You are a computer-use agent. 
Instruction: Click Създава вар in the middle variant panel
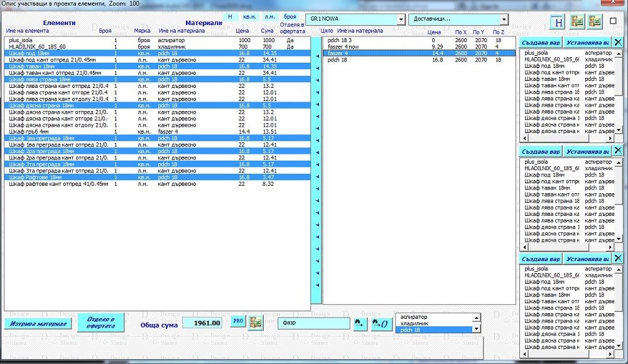[540, 152]
